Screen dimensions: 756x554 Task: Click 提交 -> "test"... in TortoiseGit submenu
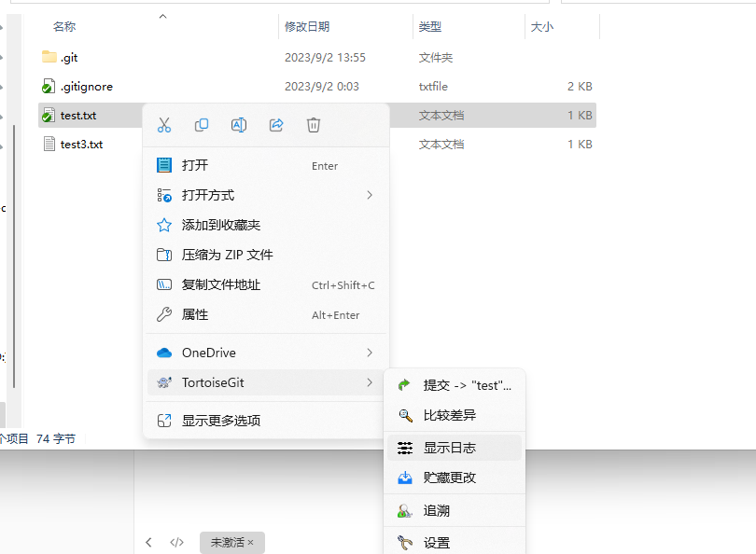coord(455,385)
